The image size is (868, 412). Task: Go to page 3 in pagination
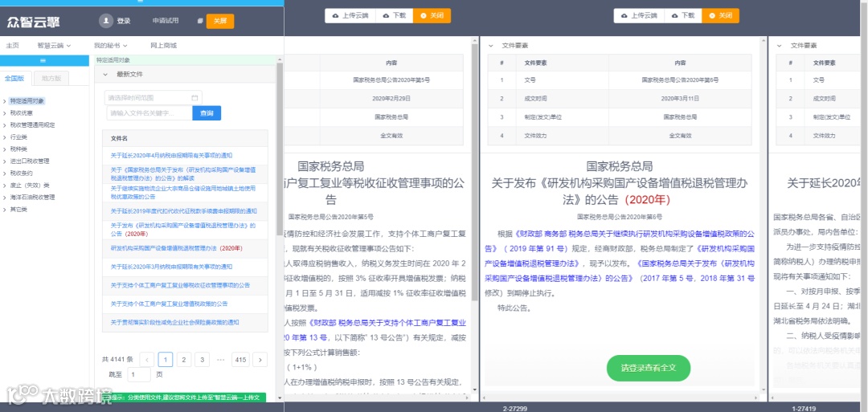coord(202,360)
